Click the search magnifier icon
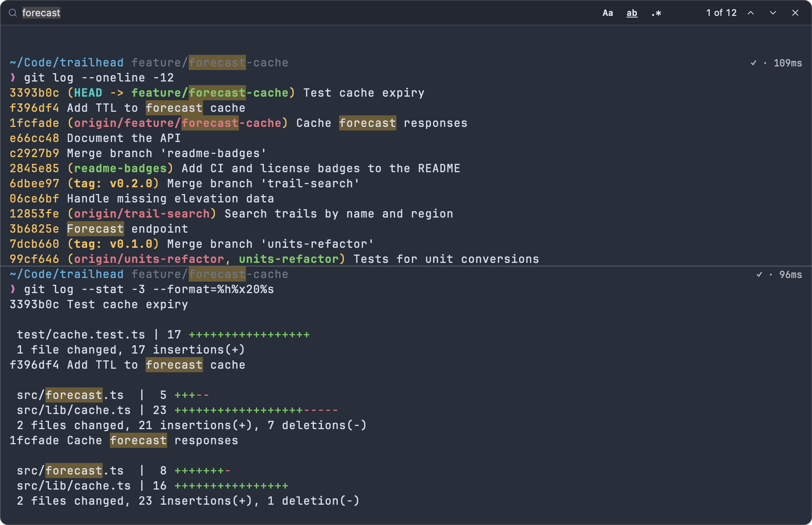 pyautogui.click(x=13, y=13)
